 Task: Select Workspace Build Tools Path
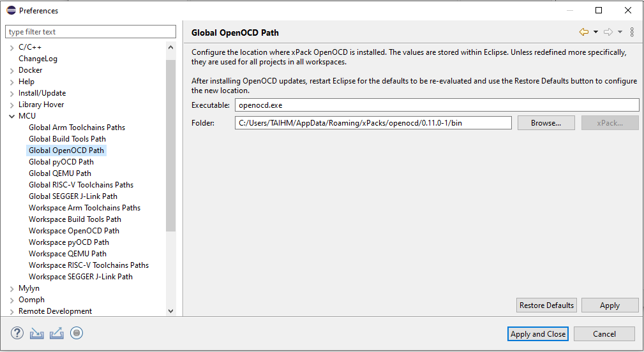[75, 219]
